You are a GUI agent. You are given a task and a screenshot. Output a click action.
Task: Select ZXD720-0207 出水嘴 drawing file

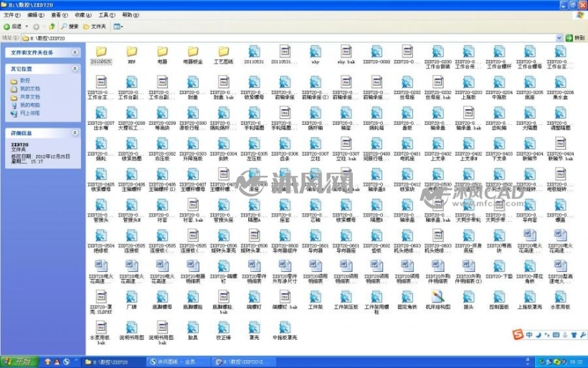[101, 119]
